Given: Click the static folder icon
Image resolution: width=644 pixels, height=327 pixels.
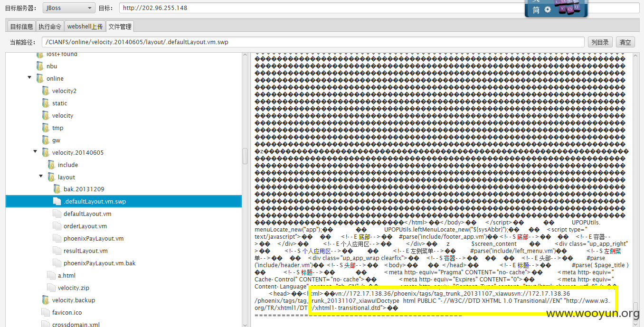Looking at the screenshot, I should pos(46,103).
